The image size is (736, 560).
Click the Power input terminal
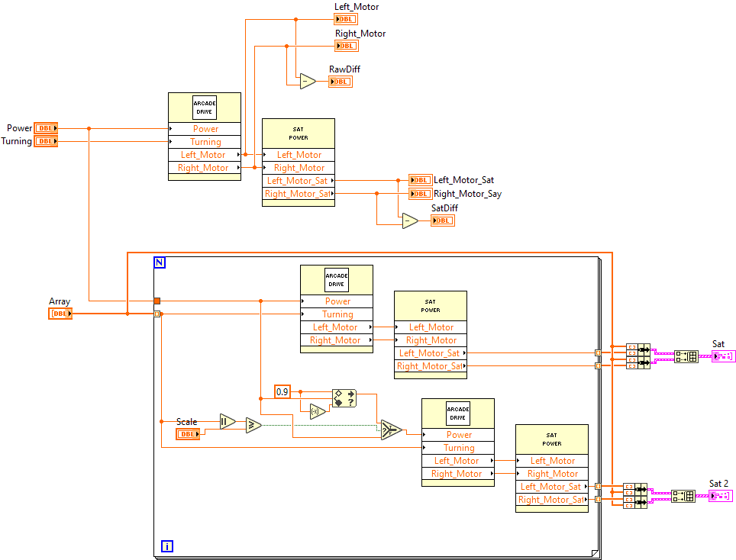[46, 127]
